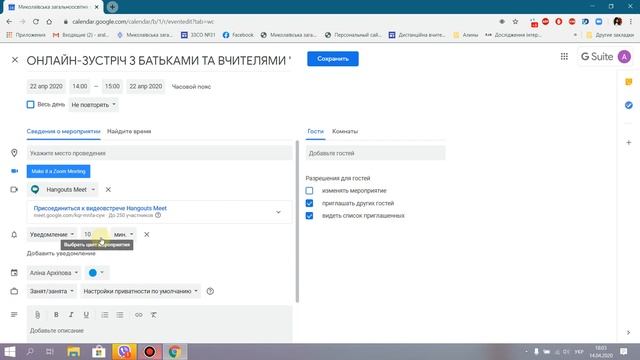
Task: Open the Facebook bookmark
Action: point(238,35)
